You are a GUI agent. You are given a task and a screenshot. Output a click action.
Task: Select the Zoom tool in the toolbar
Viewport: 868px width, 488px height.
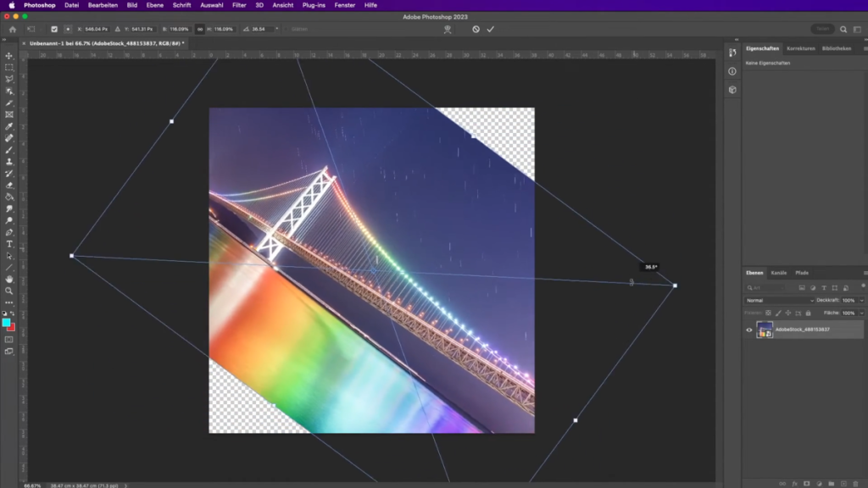tap(10, 289)
